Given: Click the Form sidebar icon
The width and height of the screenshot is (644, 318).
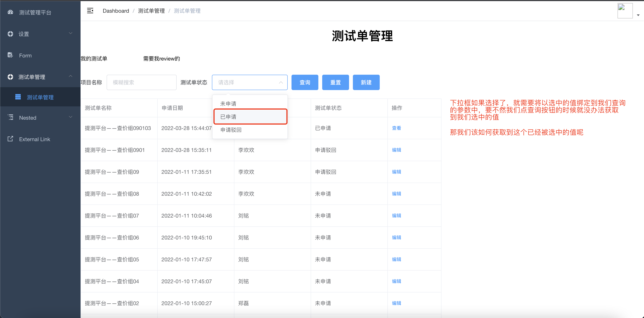Looking at the screenshot, I should (x=10, y=55).
